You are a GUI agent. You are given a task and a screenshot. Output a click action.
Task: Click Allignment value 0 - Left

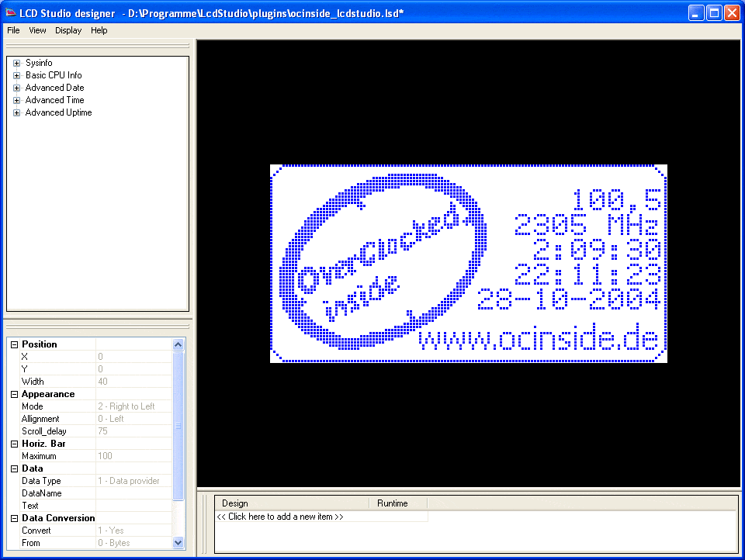134,419
